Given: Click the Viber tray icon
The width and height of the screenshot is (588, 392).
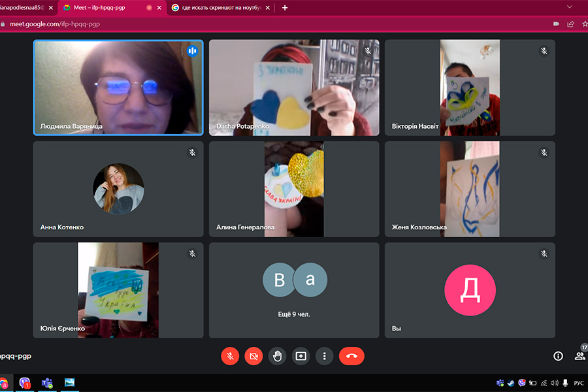Looking at the screenshot, I should click(521, 383).
